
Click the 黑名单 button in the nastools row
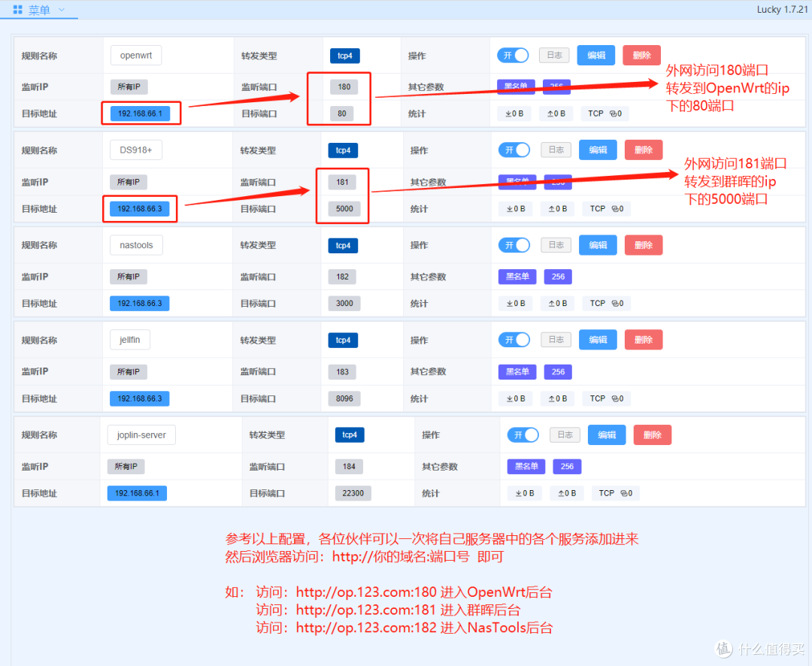[x=517, y=276]
